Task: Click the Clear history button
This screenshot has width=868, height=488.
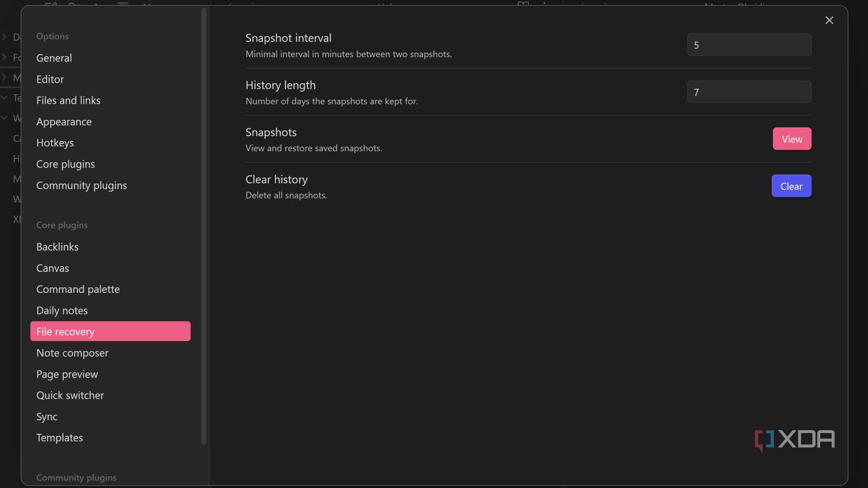Action: (x=791, y=186)
